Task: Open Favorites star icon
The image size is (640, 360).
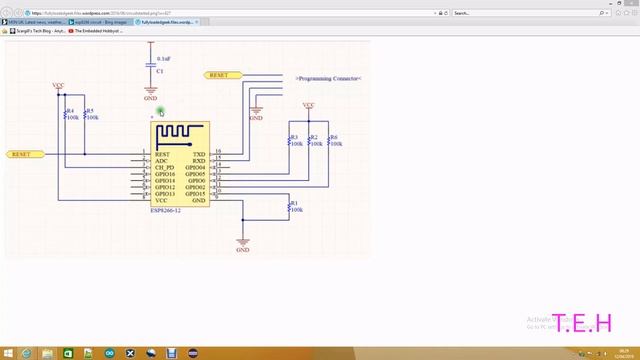Action: [x=626, y=13]
